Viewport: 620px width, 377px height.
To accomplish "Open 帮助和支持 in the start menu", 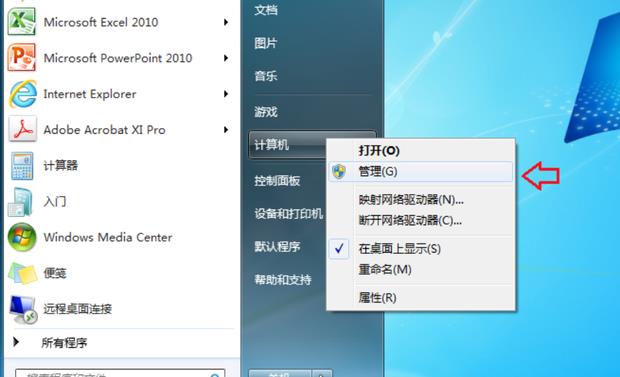I will point(283,280).
